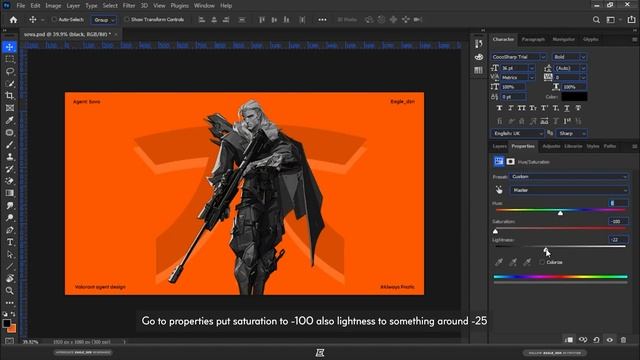This screenshot has height=360, width=640.
Task: Click the orange background color swatch
Action: click(x=13, y=328)
